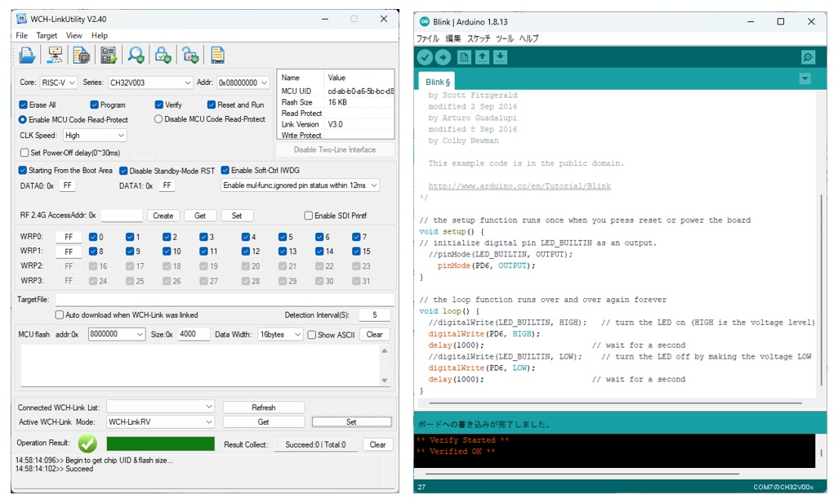Open the Target menu
838x504 pixels.
pyautogui.click(x=47, y=35)
